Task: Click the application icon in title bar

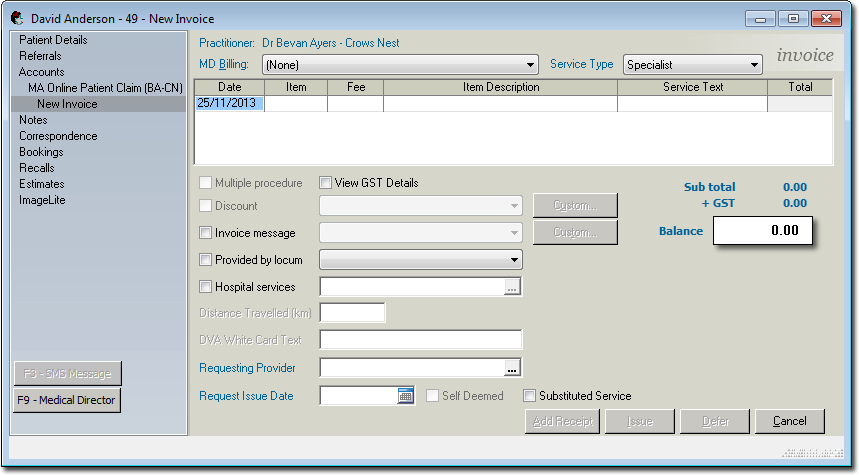Action: click(17, 19)
